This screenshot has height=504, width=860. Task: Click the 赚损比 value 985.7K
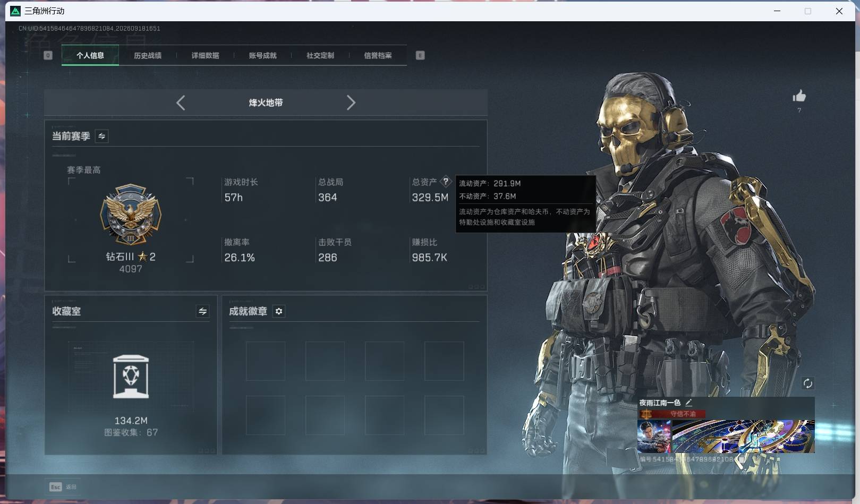tap(429, 258)
